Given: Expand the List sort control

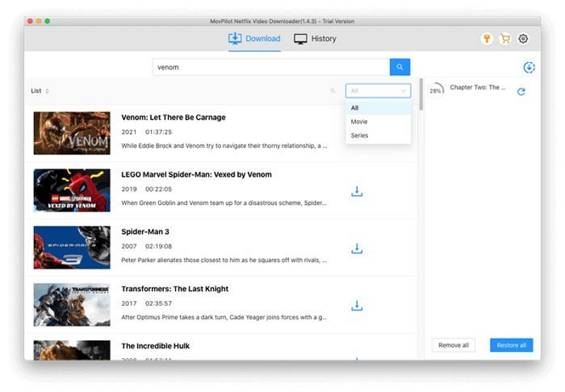Looking at the screenshot, I should [x=40, y=91].
